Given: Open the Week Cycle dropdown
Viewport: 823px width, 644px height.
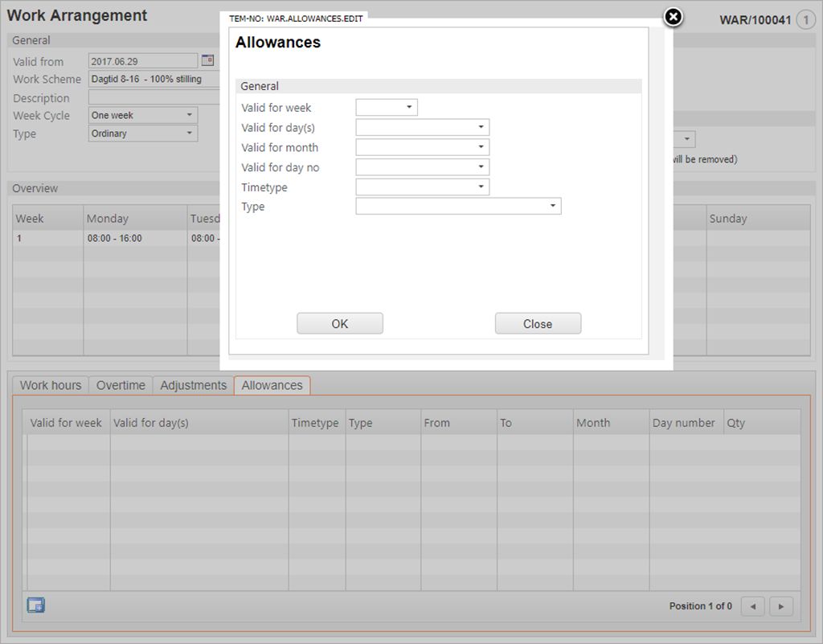Looking at the screenshot, I should click(143, 116).
